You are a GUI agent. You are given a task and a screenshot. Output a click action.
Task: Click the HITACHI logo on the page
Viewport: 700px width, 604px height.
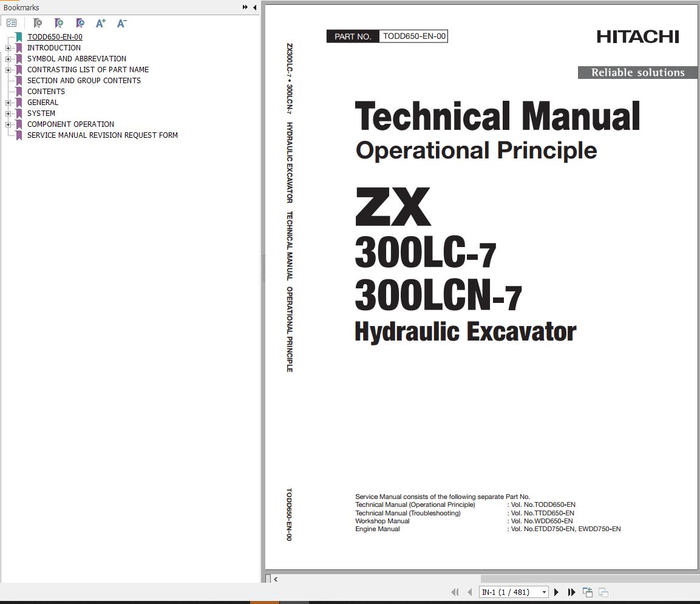click(x=637, y=36)
